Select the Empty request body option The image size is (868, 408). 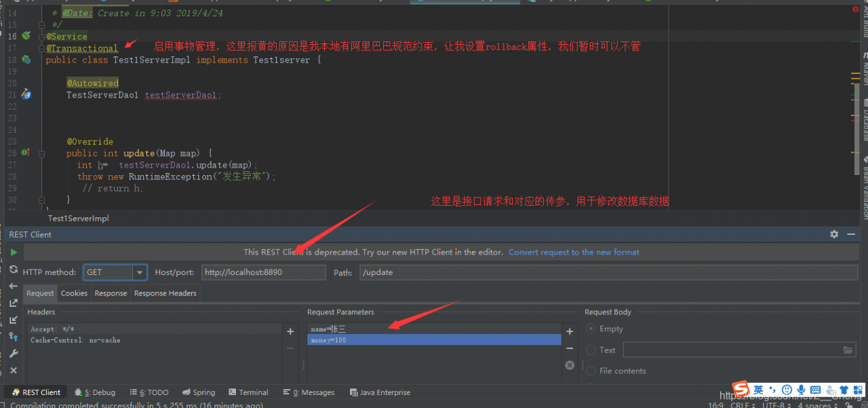point(605,329)
